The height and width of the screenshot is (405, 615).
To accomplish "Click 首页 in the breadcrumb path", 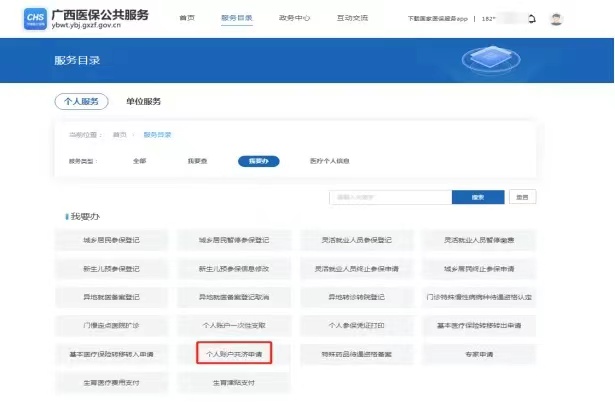I will (x=119, y=134).
